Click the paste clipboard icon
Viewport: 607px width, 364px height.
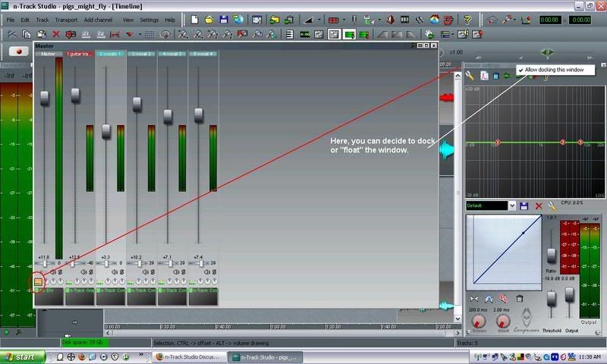42,34
